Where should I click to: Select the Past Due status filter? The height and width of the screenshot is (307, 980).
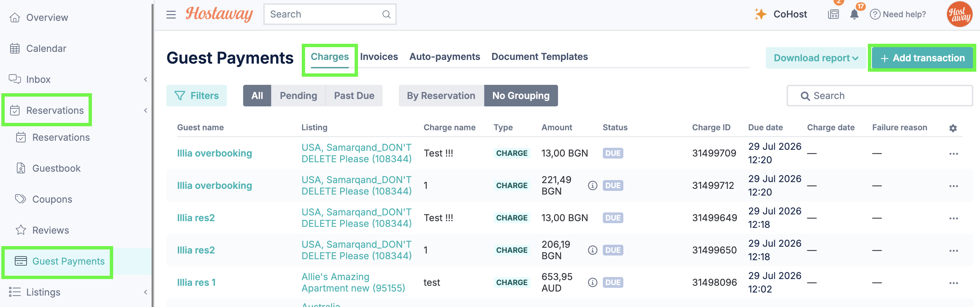(354, 96)
